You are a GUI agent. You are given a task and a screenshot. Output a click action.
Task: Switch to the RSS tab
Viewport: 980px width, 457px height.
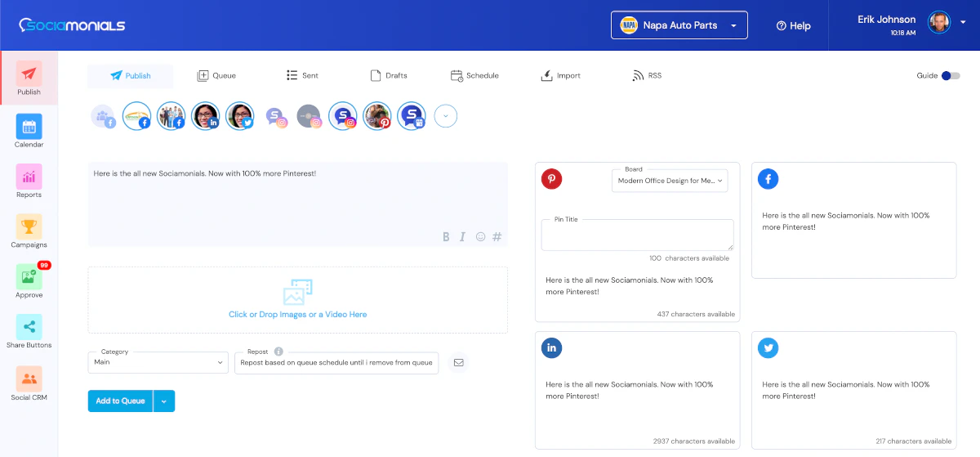point(647,76)
